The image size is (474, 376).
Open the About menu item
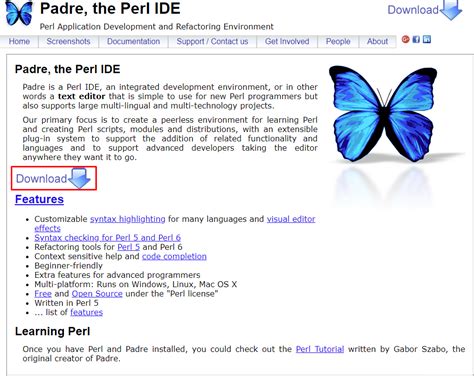[377, 41]
